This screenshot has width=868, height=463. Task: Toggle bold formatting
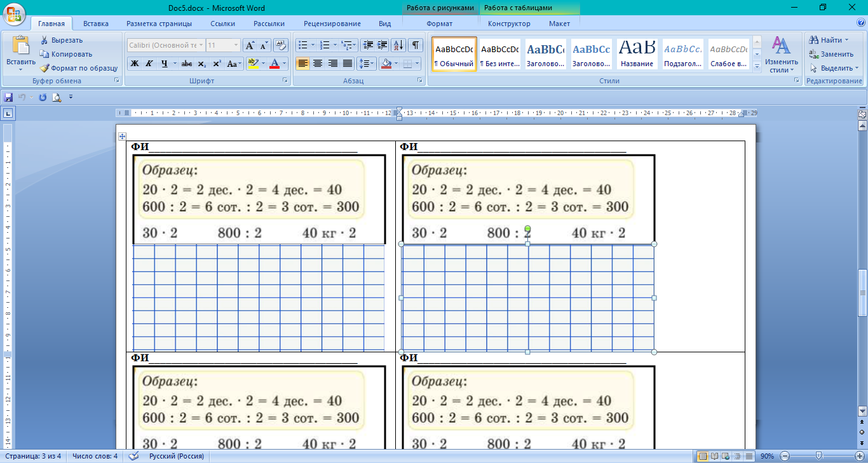click(x=134, y=64)
